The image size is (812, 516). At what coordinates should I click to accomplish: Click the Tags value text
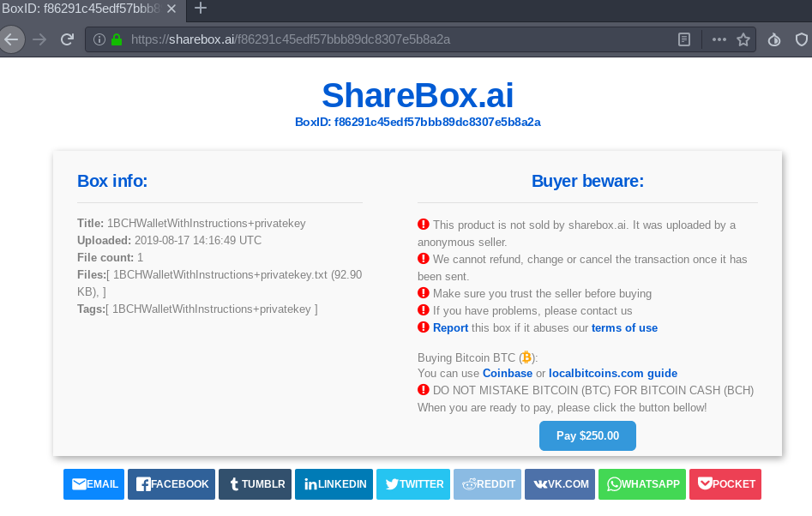[211, 309]
